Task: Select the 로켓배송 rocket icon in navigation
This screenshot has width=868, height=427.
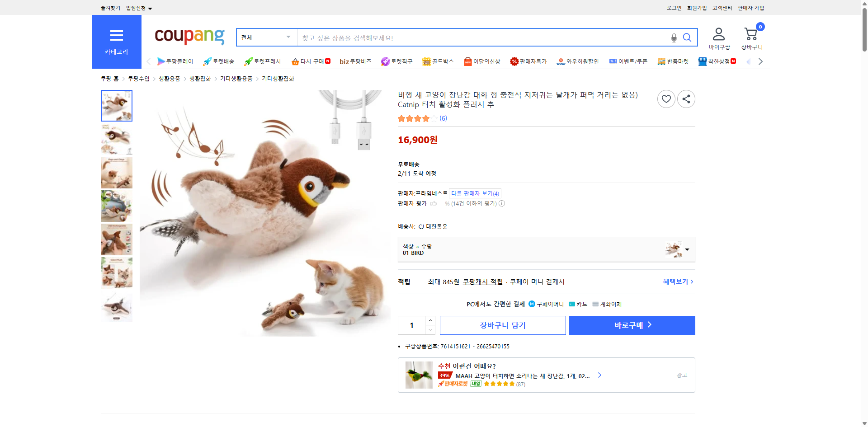Action: pyautogui.click(x=207, y=61)
